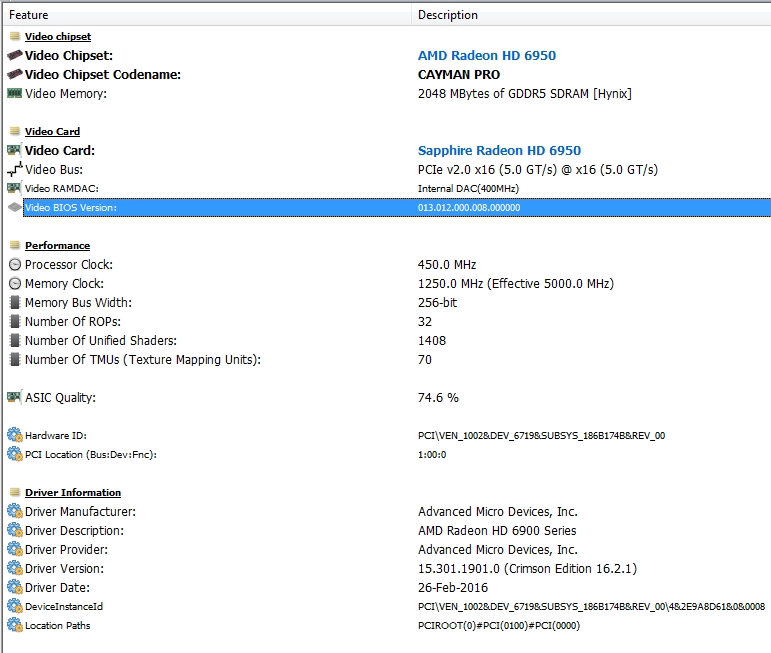This screenshot has height=653, width=771.
Task: Click the 1408 unified shaders value
Action: 432,340
